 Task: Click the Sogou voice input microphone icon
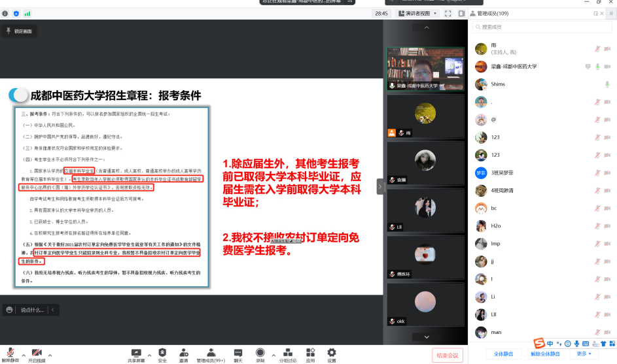pyautogui.click(x=576, y=344)
